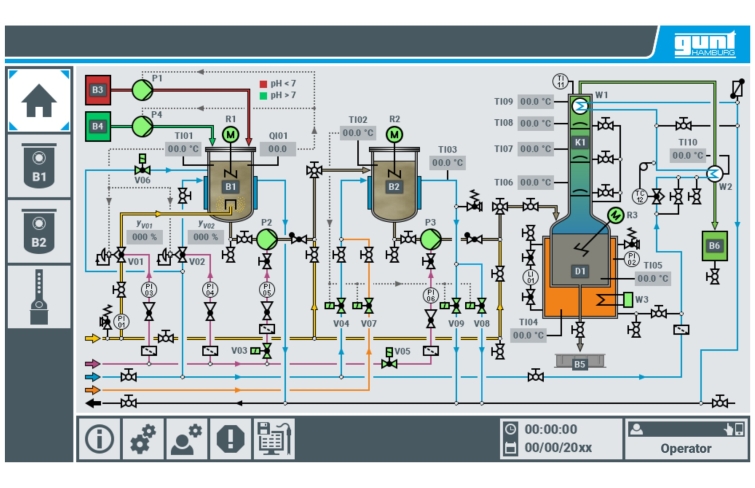Select column K1
Screen dimensions: 755x488
(580, 142)
